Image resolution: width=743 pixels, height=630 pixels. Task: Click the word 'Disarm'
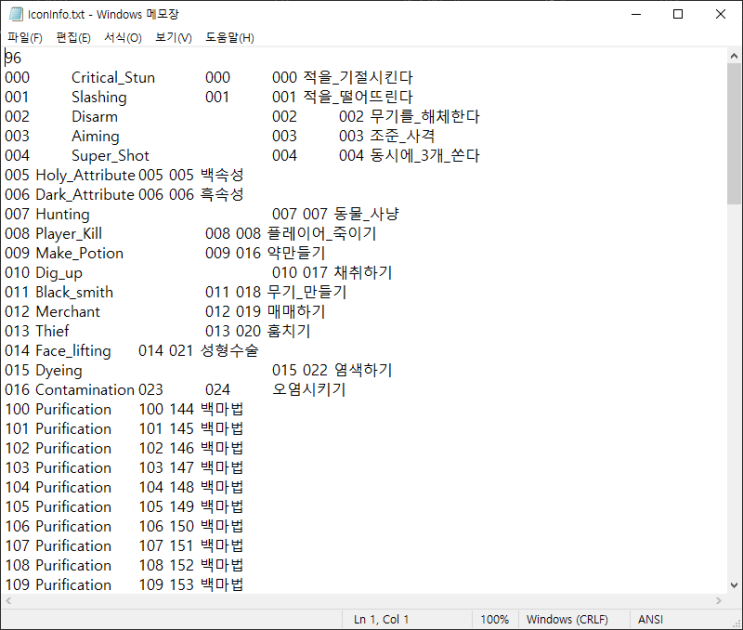94,117
